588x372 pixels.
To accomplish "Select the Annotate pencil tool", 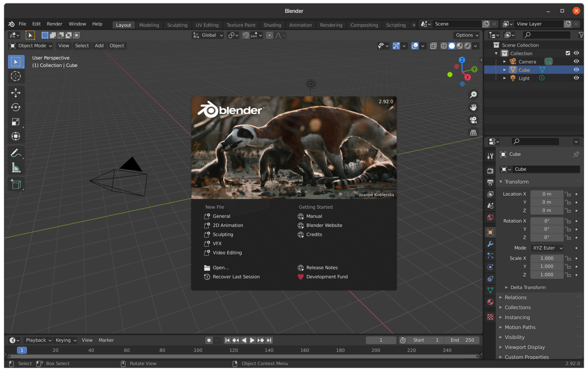I will click(x=16, y=153).
